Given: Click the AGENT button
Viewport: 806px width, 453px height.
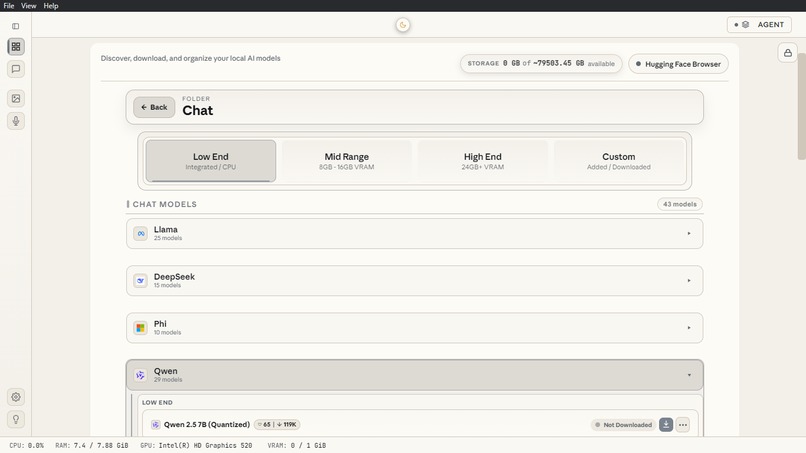Looking at the screenshot, I should pyautogui.click(x=759, y=25).
